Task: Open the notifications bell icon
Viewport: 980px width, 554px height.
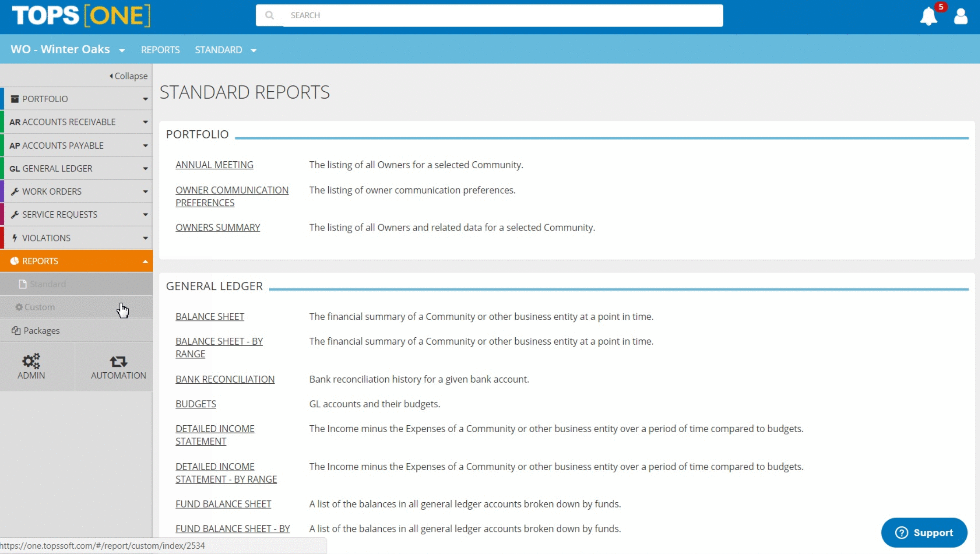Action: (928, 16)
